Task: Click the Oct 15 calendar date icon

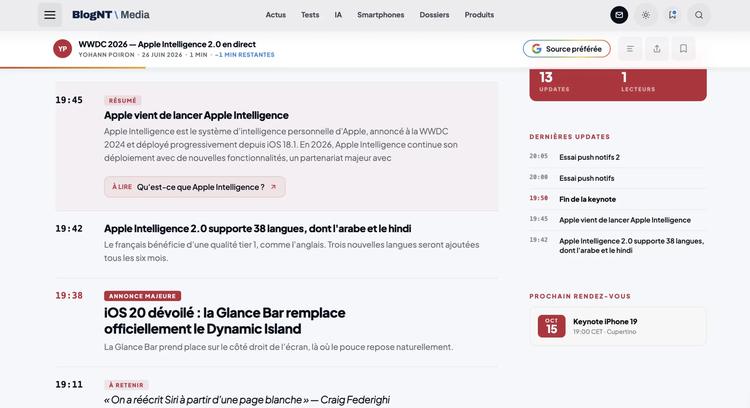Action: (x=551, y=326)
